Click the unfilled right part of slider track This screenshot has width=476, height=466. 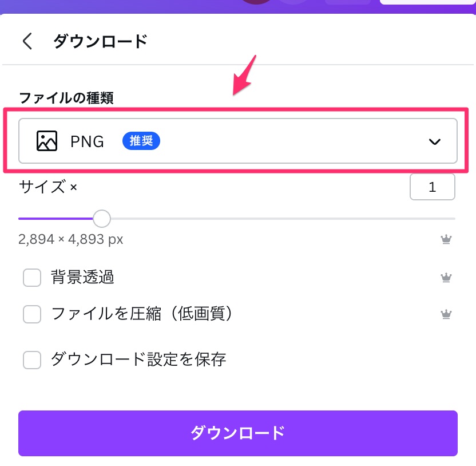tap(283, 219)
